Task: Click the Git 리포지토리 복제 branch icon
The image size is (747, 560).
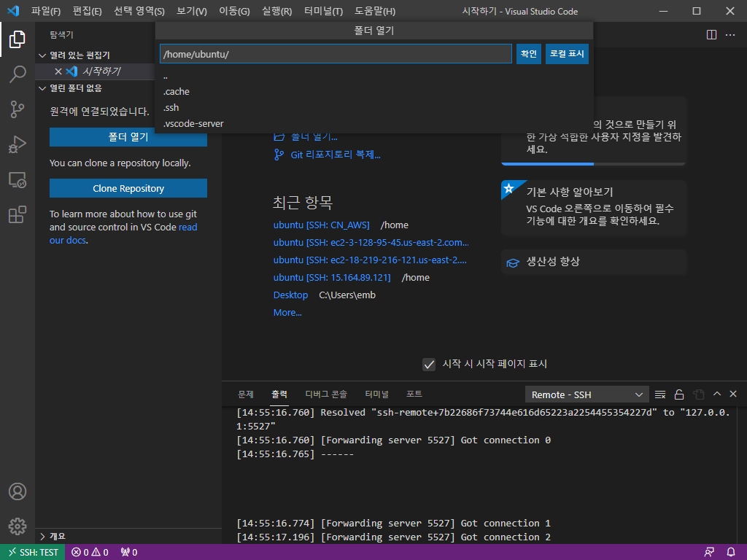Action: (x=279, y=155)
